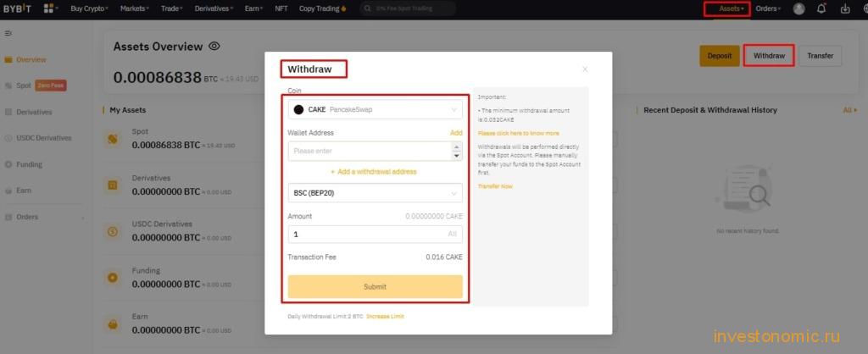The height and width of the screenshot is (354, 868).
Task: Click the Zero Fees badge
Action: [x=51, y=86]
